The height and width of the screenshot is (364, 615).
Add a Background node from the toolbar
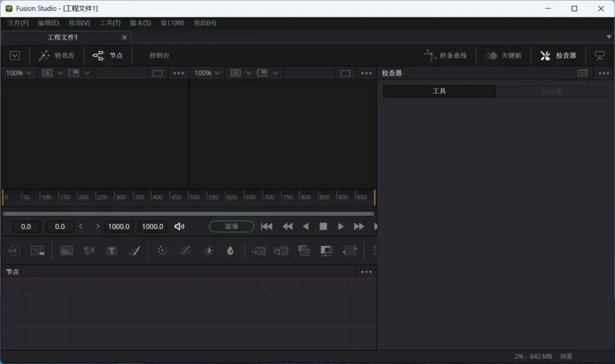click(66, 250)
